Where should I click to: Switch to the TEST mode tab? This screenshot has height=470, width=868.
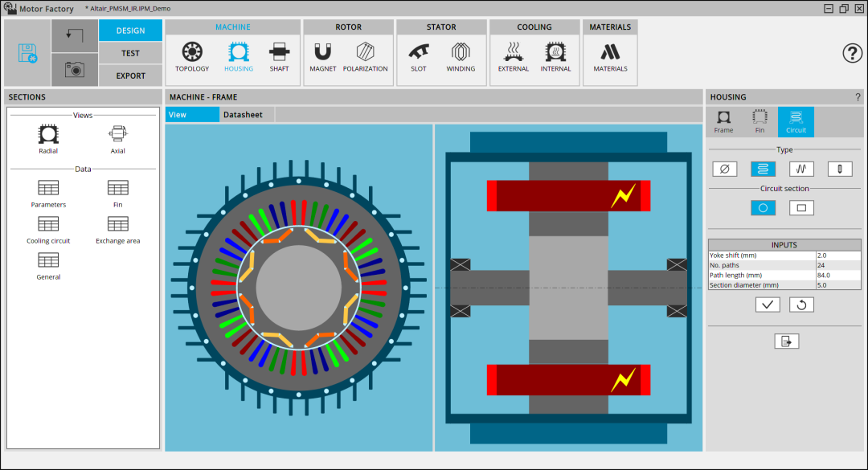[x=131, y=53]
